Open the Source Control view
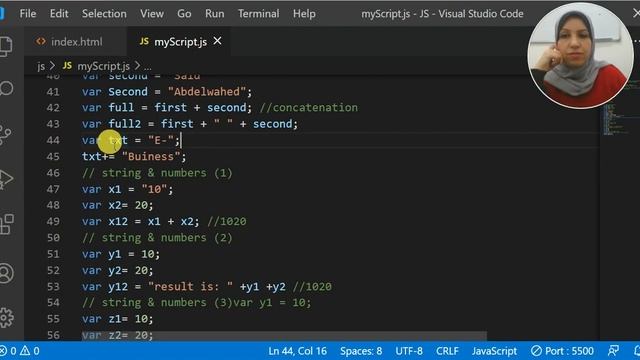 [x=5, y=135]
